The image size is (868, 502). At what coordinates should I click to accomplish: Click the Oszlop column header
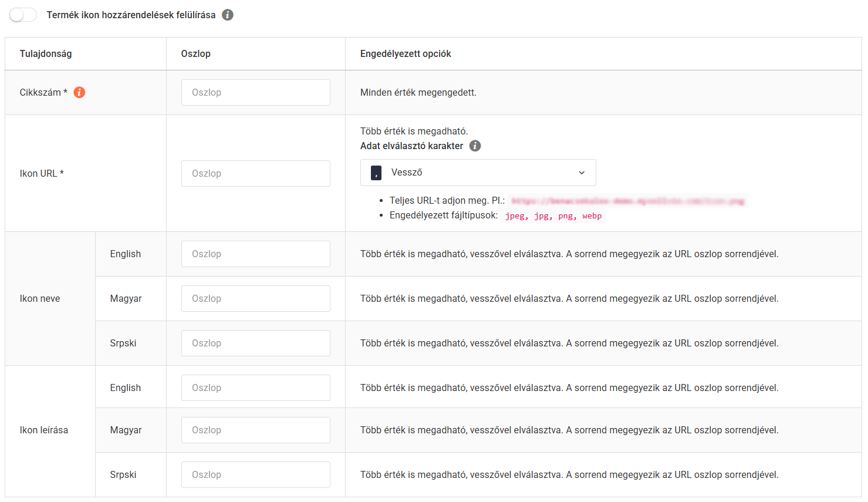[x=196, y=53]
